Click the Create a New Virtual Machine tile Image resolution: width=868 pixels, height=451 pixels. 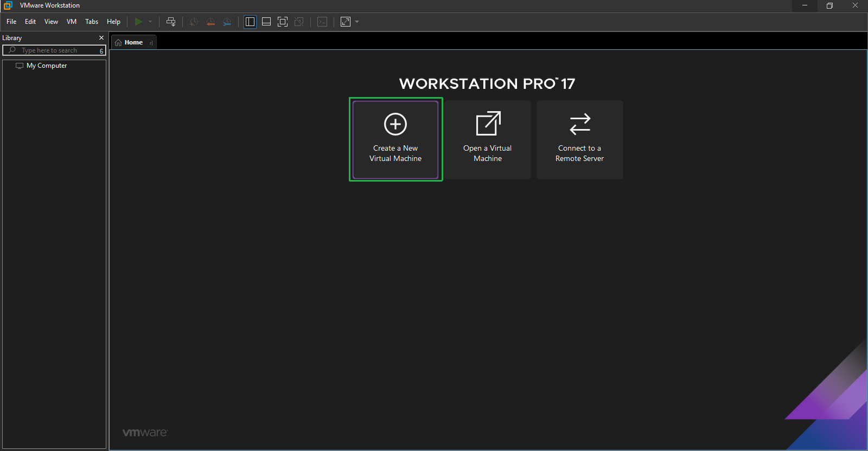[395, 140]
